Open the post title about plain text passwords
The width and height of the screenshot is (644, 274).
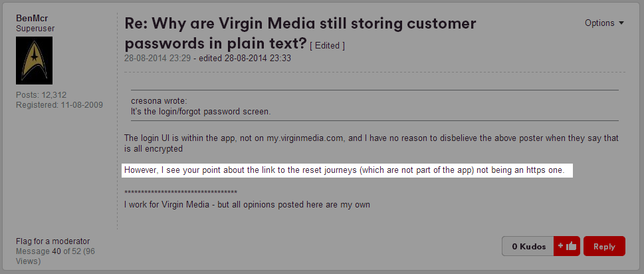click(300, 33)
